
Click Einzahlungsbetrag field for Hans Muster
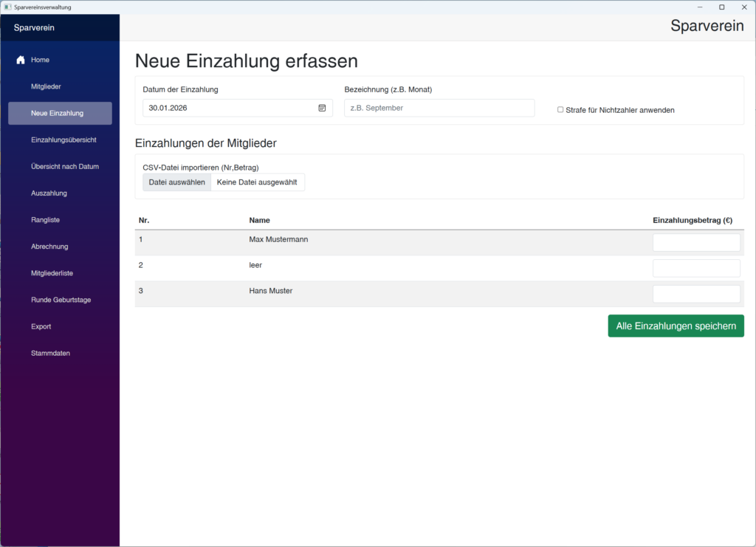point(695,294)
